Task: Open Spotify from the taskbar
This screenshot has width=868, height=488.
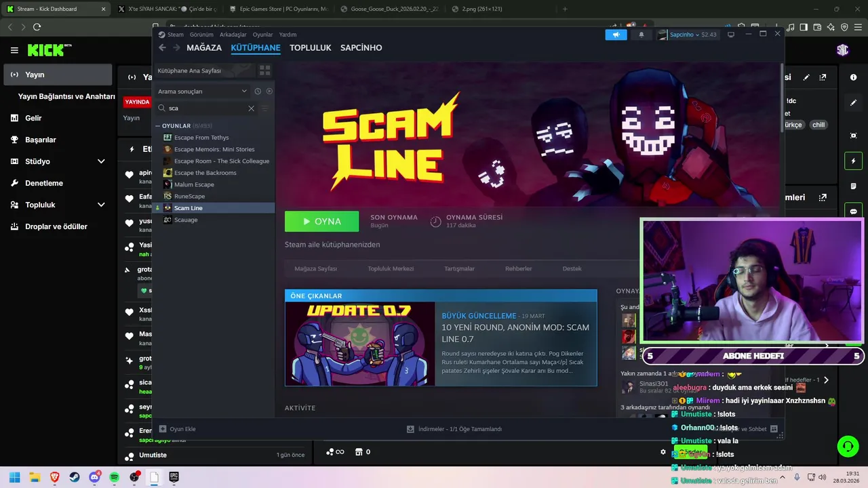Action: [x=115, y=477]
